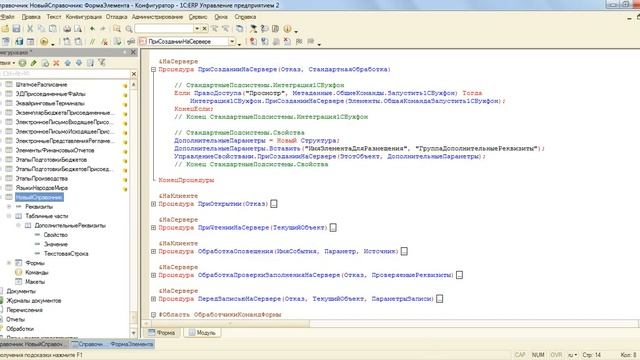This screenshot has width=640, height=360.
Task: Open the Конфигурация menu
Action: [x=84, y=17]
